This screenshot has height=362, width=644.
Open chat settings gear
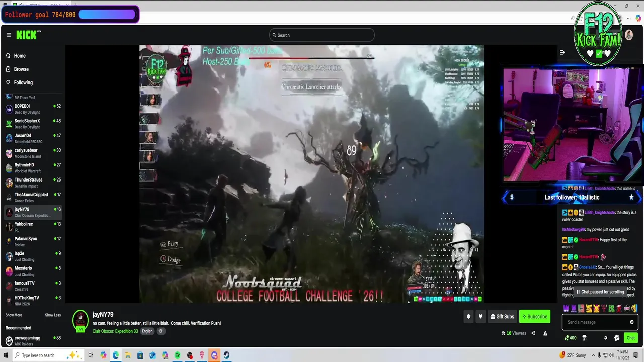[x=606, y=338]
